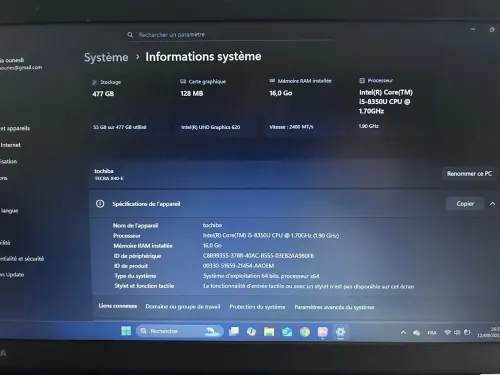
Task: Open the Windows Start menu
Action: point(126,331)
